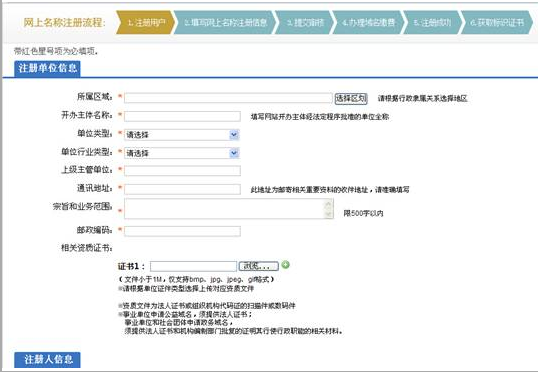The height and width of the screenshot is (373, 538).
Task: Click the note 带红色星号项为必填项
Action: [x=56, y=51]
